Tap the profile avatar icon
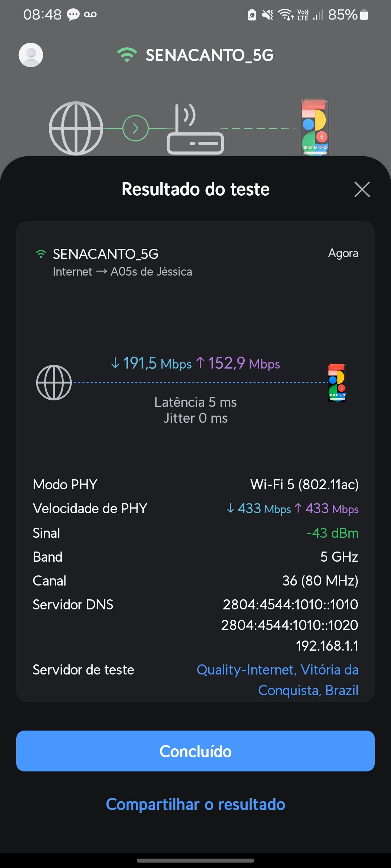This screenshot has width=391, height=868. tap(31, 55)
